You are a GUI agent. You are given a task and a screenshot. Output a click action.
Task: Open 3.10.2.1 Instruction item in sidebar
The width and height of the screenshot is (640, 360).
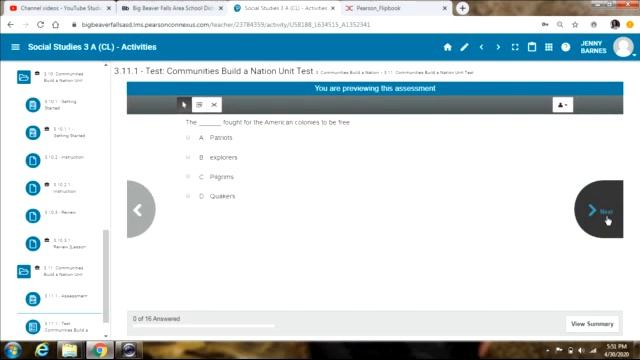[33, 188]
